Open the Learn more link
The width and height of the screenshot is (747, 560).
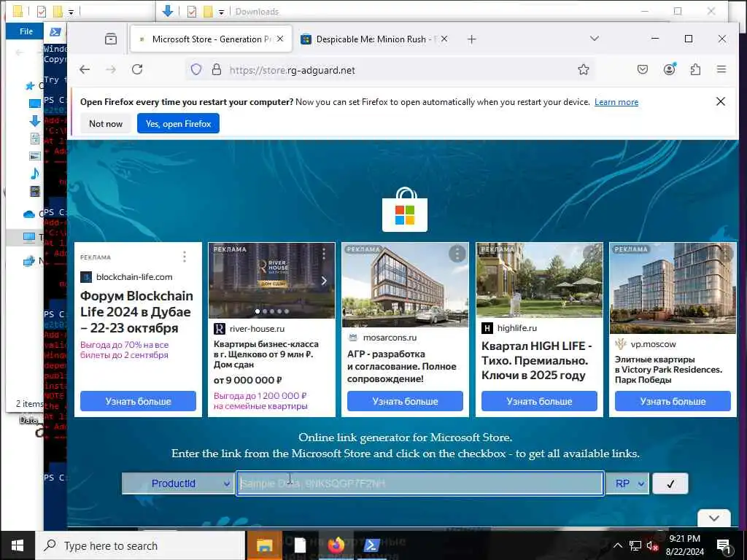click(616, 102)
